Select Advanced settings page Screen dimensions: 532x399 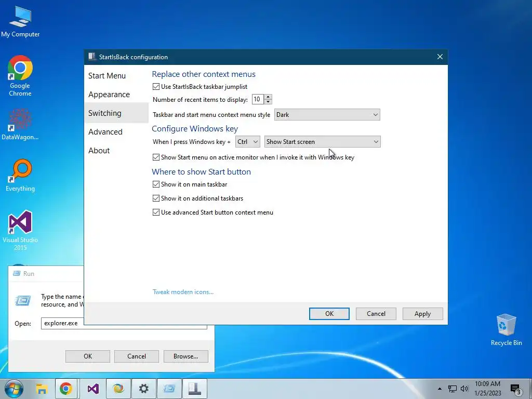click(x=116, y=131)
